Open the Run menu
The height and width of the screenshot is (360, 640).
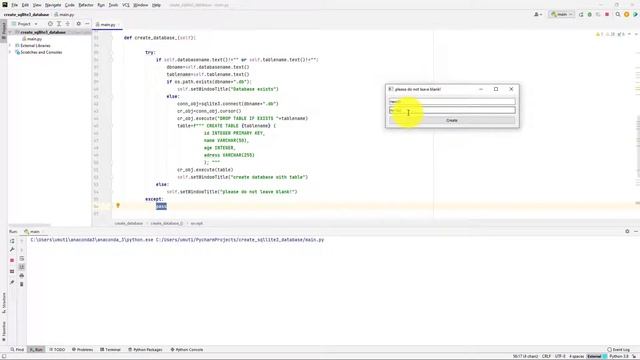(x=101, y=5)
